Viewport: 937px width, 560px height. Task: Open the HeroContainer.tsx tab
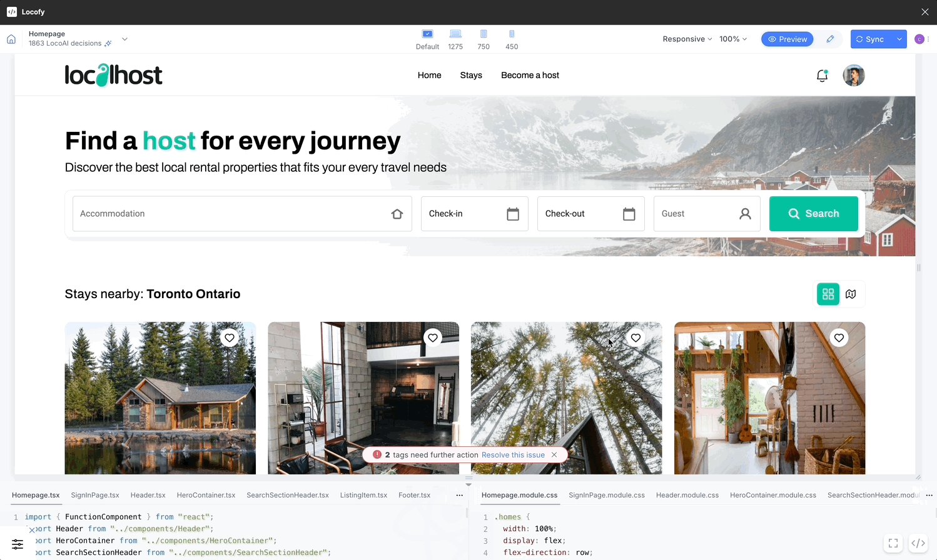[206, 495]
